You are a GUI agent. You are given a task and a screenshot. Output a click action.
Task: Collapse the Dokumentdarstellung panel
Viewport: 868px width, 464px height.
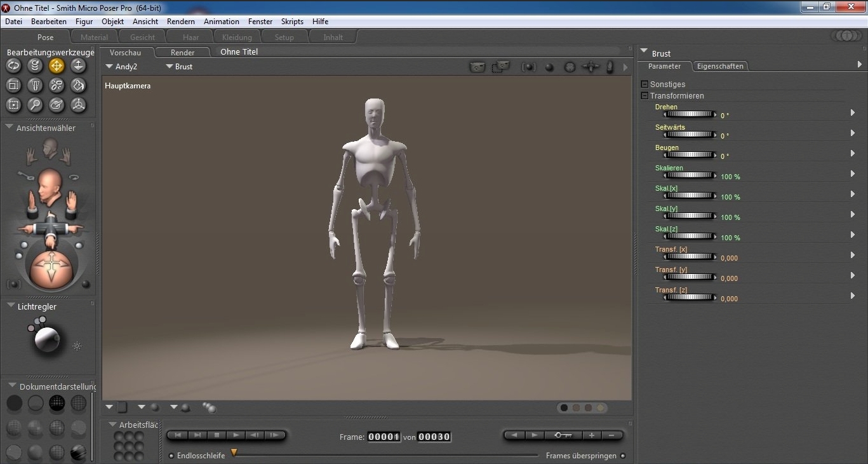[12, 386]
